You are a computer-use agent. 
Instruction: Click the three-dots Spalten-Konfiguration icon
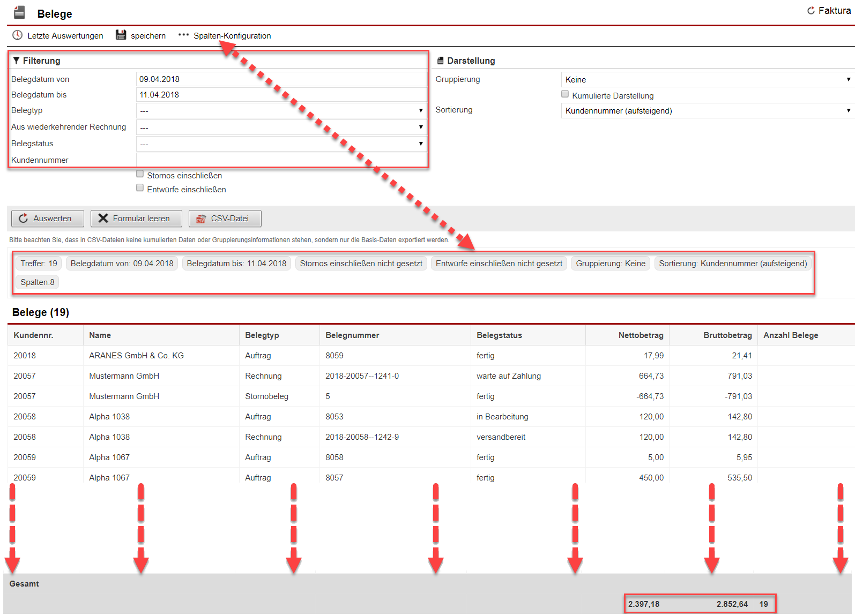184,35
